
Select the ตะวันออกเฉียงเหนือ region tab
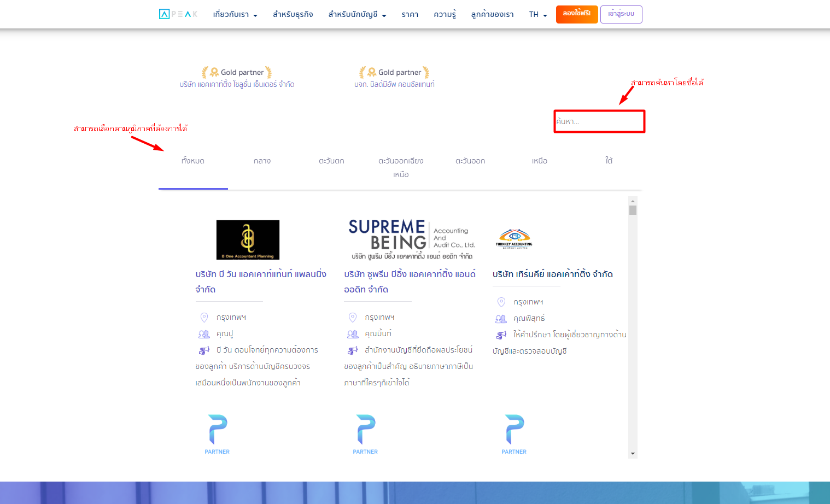tap(401, 168)
